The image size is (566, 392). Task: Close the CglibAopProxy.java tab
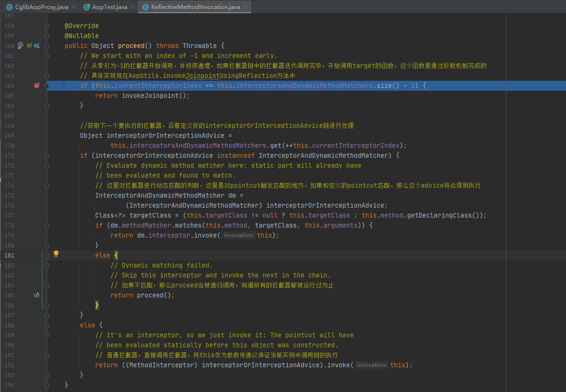pyautogui.click(x=74, y=7)
